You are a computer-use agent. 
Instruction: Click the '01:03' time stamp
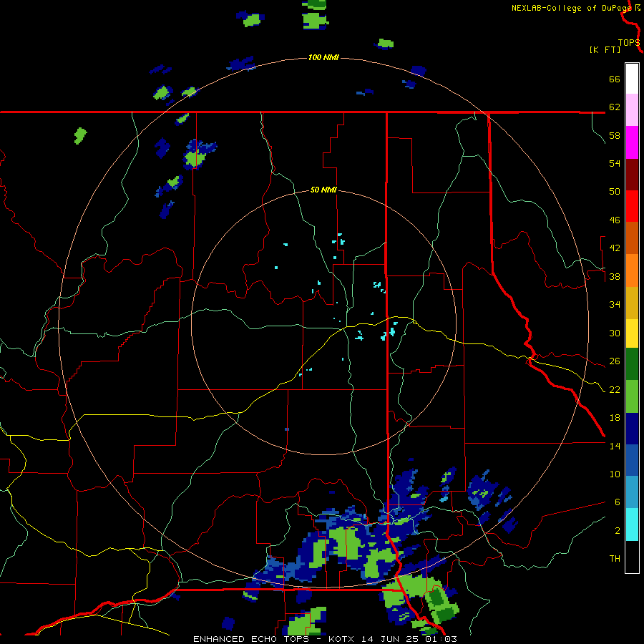(x=441, y=639)
